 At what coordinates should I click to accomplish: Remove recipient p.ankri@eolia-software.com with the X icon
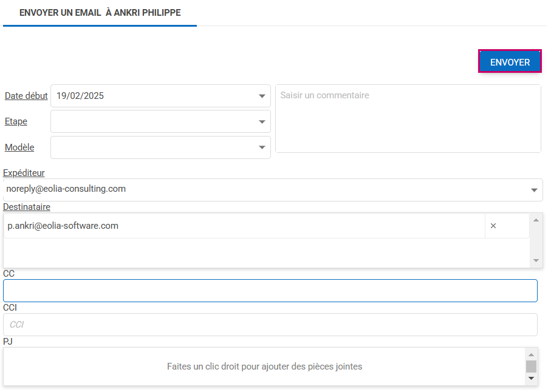point(493,226)
